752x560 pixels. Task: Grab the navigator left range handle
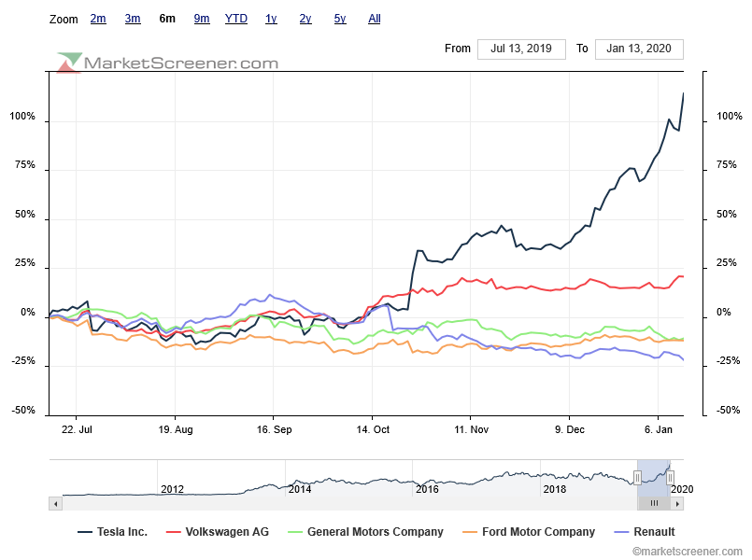coord(637,478)
